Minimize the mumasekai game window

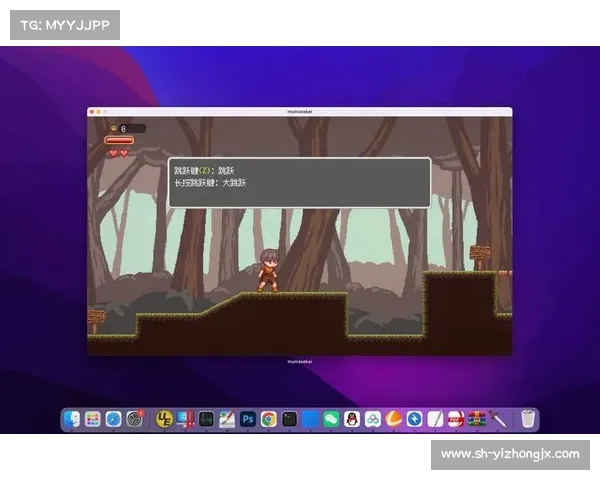point(98,112)
